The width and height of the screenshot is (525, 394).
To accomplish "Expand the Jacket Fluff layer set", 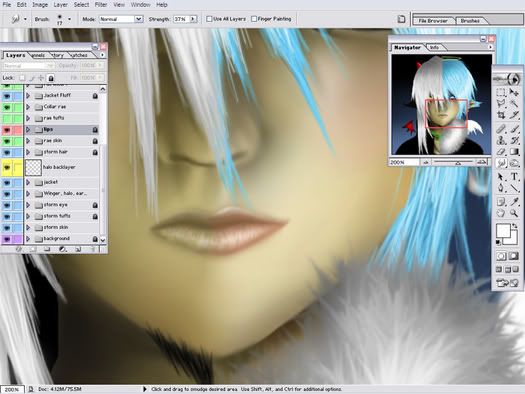I will pyautogui.click(x=28, y=96).
